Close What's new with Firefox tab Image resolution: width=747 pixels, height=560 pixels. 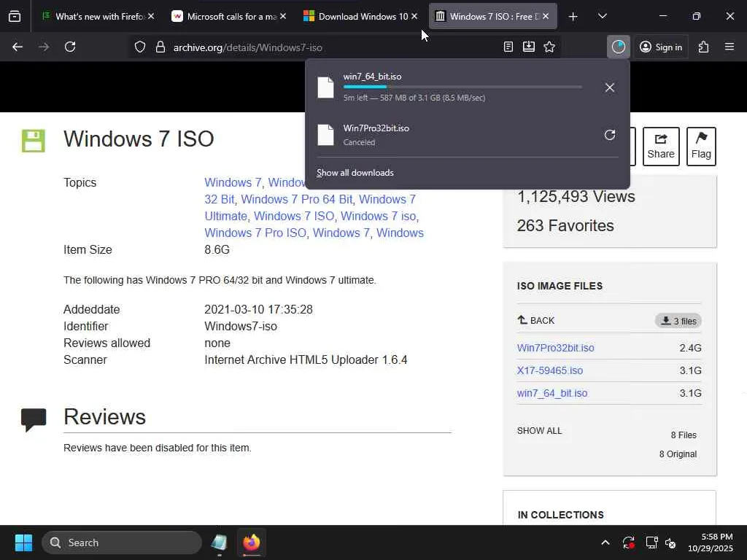click(x=151, y=17)
